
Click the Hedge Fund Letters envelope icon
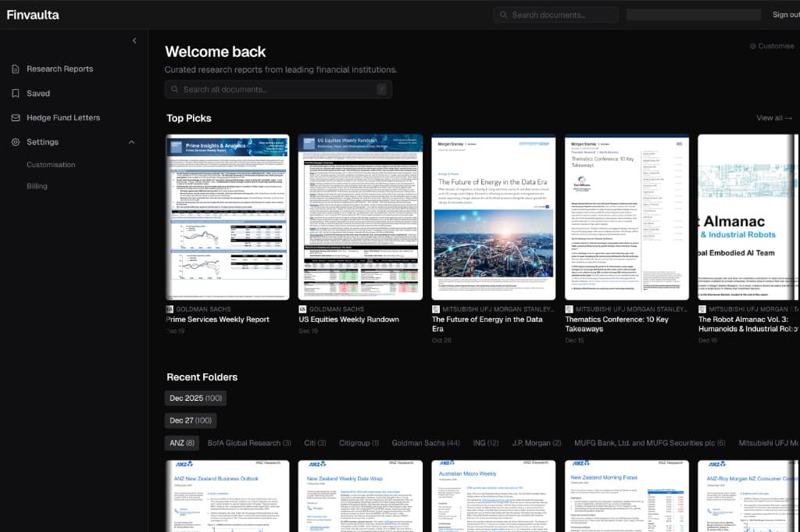tap(16, 117)
